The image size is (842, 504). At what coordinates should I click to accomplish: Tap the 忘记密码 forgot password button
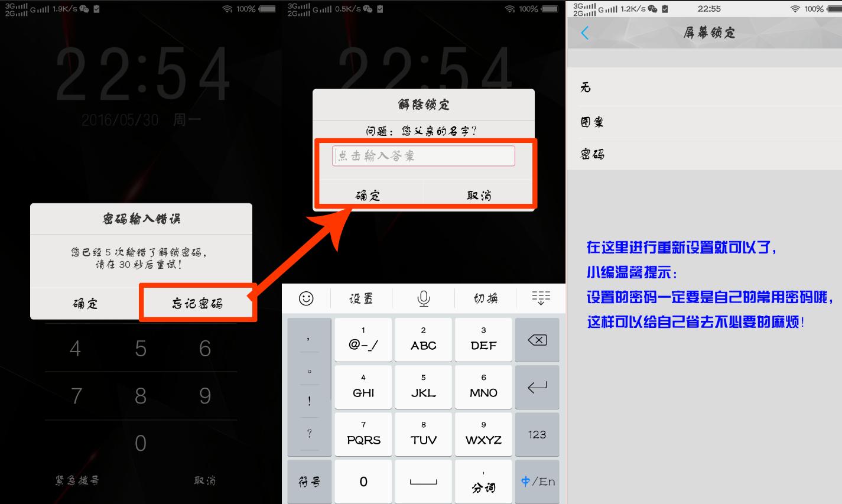click(x=197, y=303)
